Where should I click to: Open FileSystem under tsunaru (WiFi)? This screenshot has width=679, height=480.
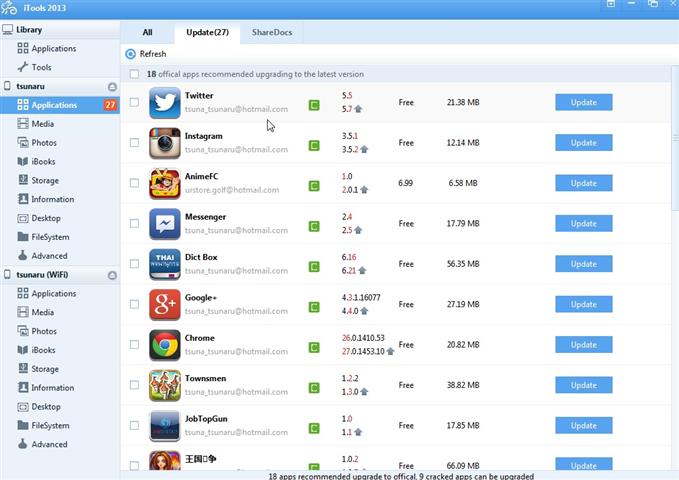point(43,426)
